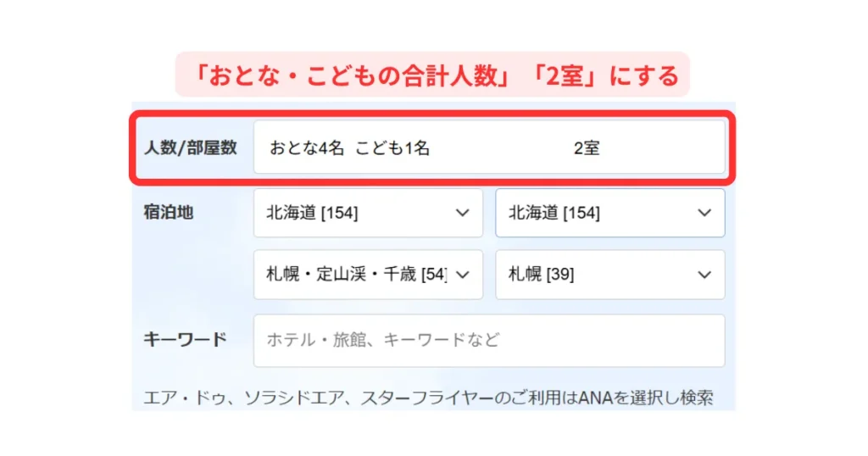Click the red heading 「おとな・こどもの合計人数」「2室」にする

pyautogui.click(x=433, y=76)
